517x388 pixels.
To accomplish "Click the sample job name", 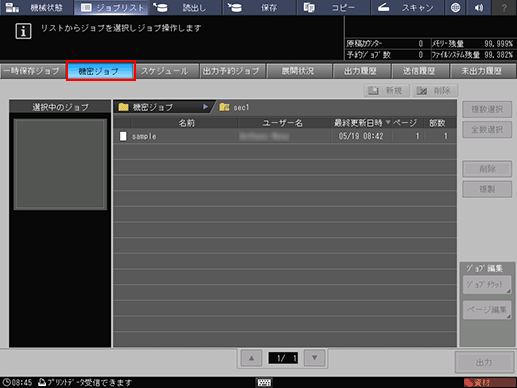I will coord(144,136).
